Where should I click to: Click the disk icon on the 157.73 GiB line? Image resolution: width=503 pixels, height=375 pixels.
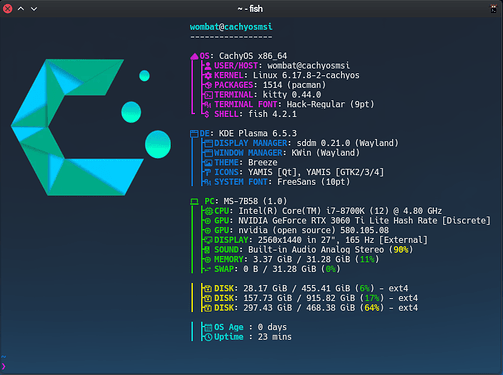click(x=208, y=298)
